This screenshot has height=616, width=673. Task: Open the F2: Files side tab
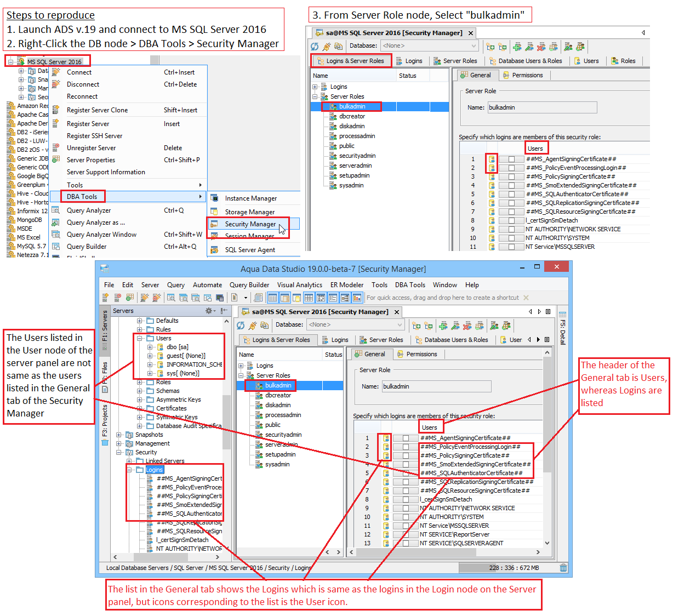click(105, 377)
